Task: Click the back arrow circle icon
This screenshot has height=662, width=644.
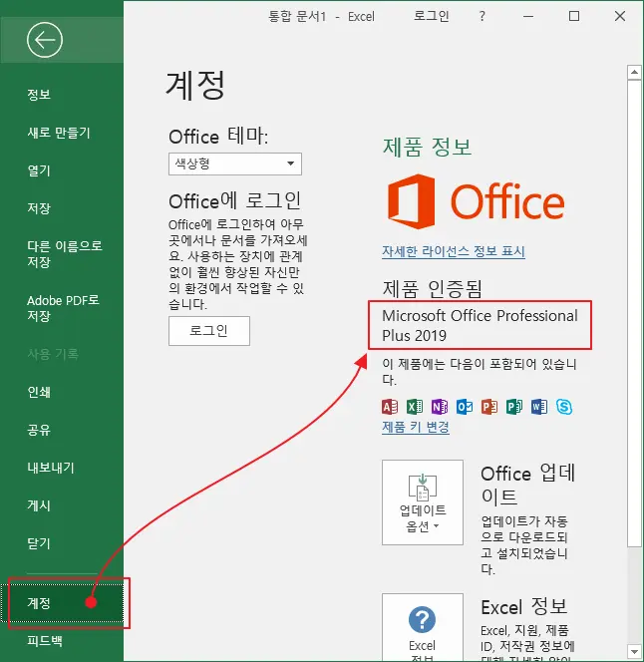Action: pos(45,40)
